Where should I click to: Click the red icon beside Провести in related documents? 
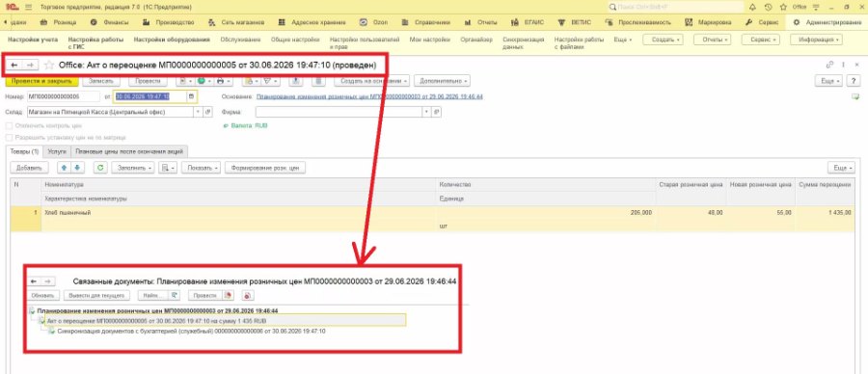point(228,295)
